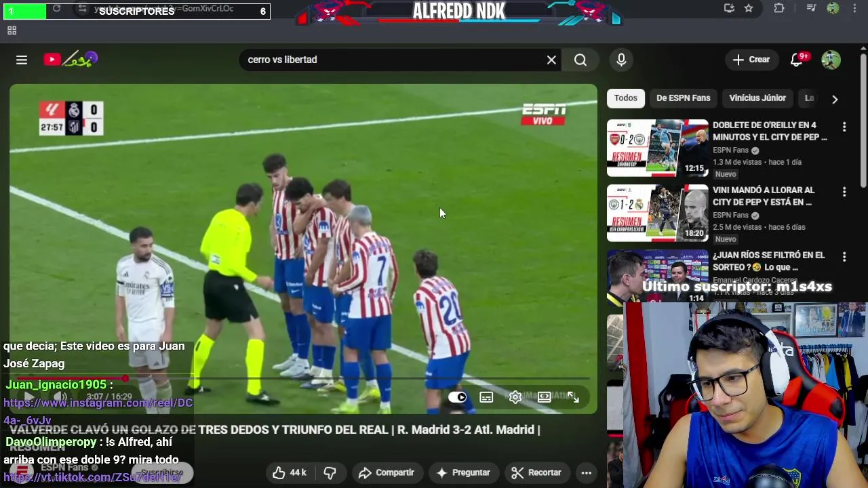
Task: Seek along the video progress bar
Action: (303, 379)
